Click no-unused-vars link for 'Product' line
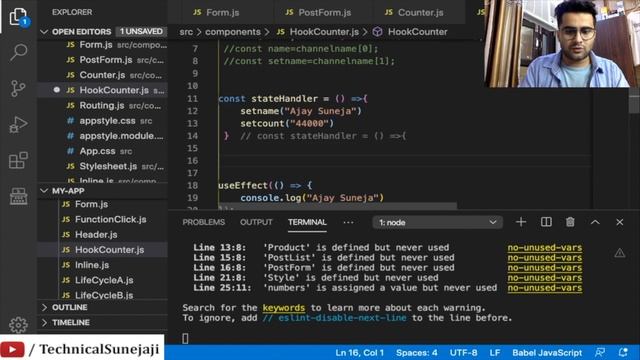This screenshot has width=640, height=360. (545, 247)
